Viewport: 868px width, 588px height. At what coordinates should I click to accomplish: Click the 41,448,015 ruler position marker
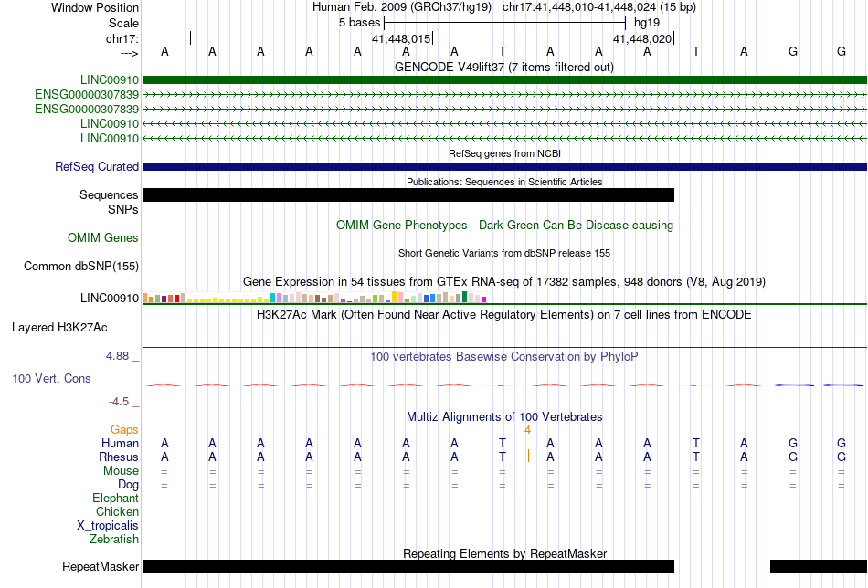click(401, 38)
